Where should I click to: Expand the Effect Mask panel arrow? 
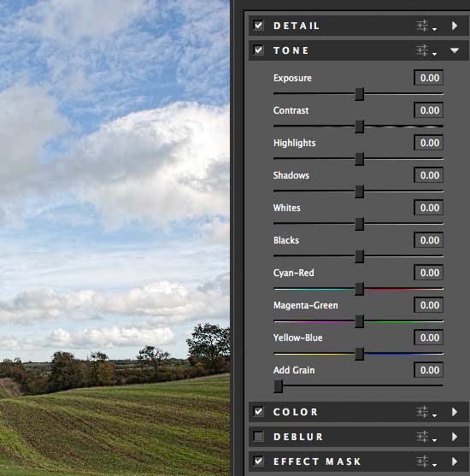tap(455, 461)
